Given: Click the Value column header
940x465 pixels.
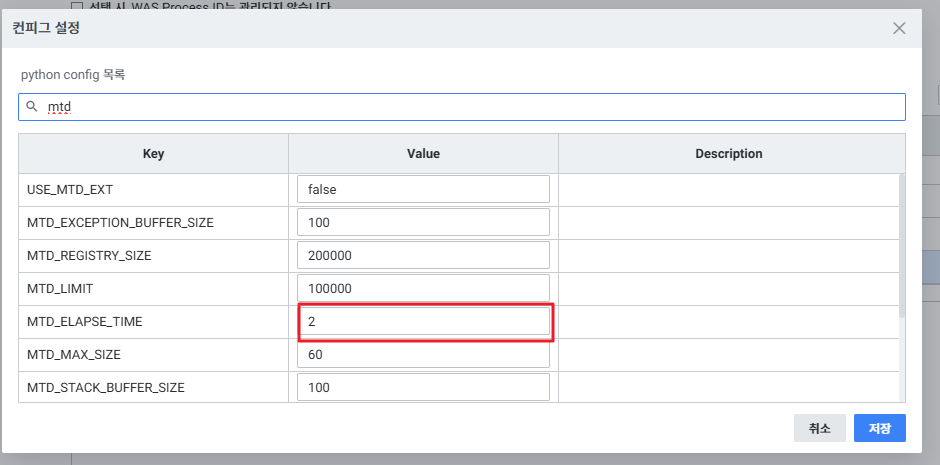Looking at the screenshot, I should coord(423,154).
